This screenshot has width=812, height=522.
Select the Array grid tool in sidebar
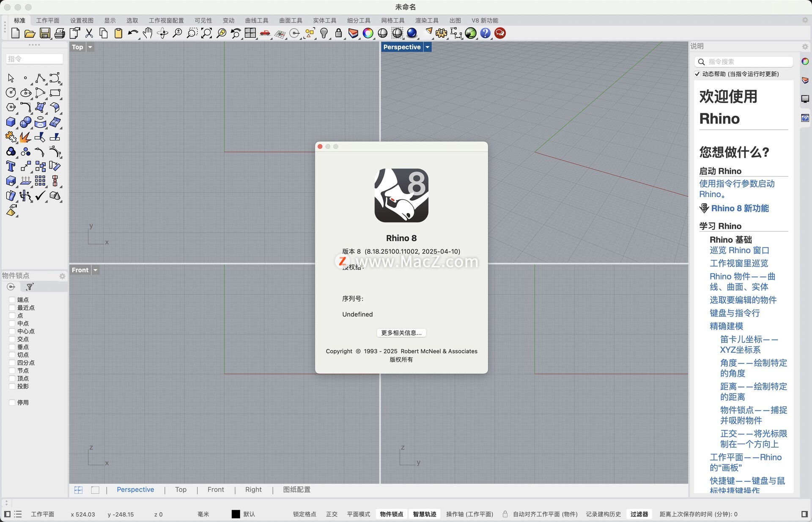click(x=40, y=181)
